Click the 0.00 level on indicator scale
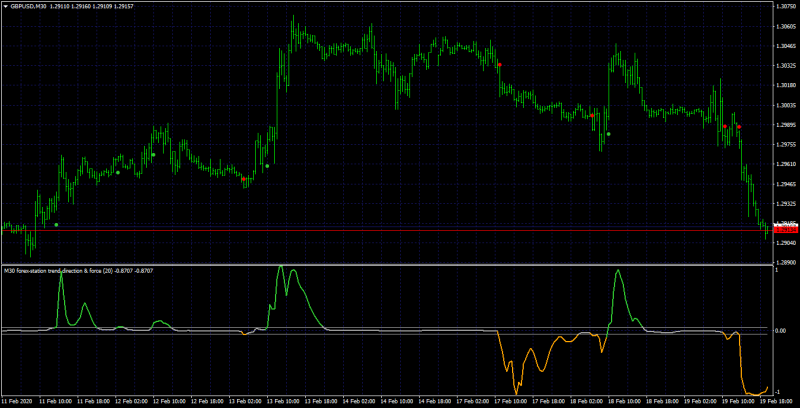The height and width of the screenshot is (408, 800). click(782, 331)
